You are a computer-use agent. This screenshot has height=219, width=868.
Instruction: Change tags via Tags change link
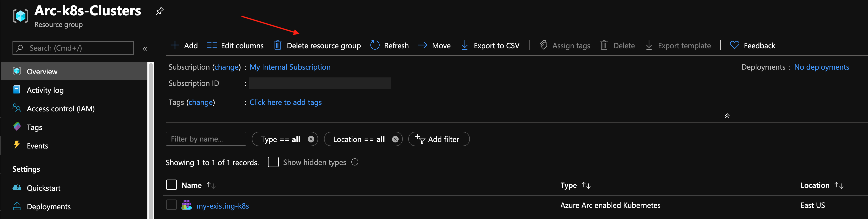click(201, 102)
